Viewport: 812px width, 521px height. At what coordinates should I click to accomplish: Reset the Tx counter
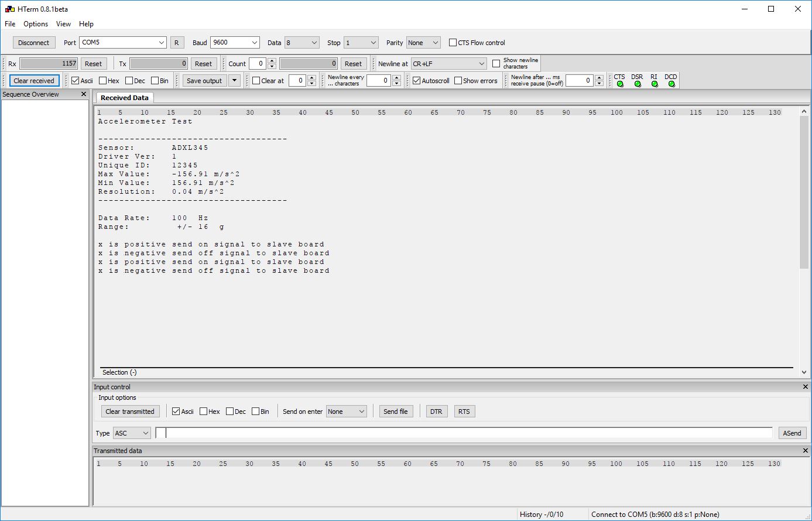click(203, 64)
